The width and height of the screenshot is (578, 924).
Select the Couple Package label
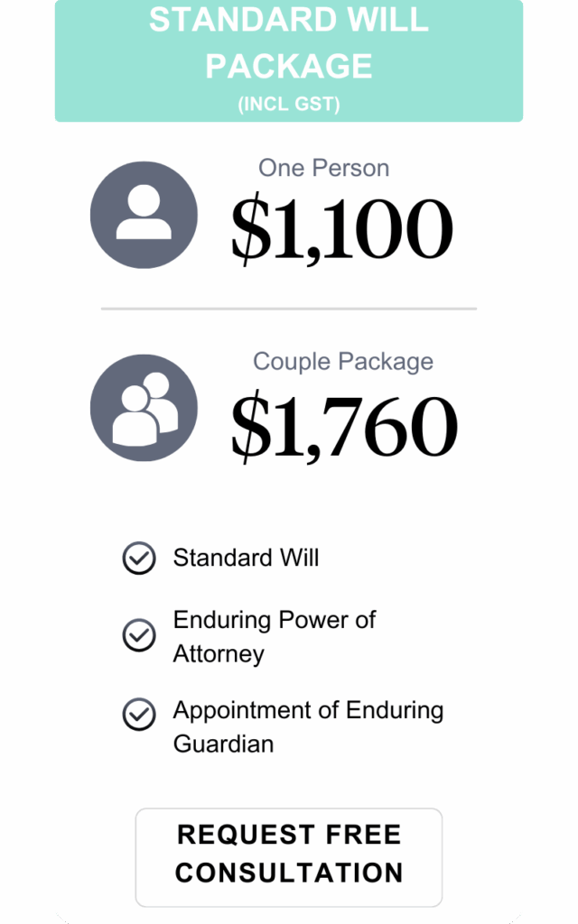[x=343, y=361]
